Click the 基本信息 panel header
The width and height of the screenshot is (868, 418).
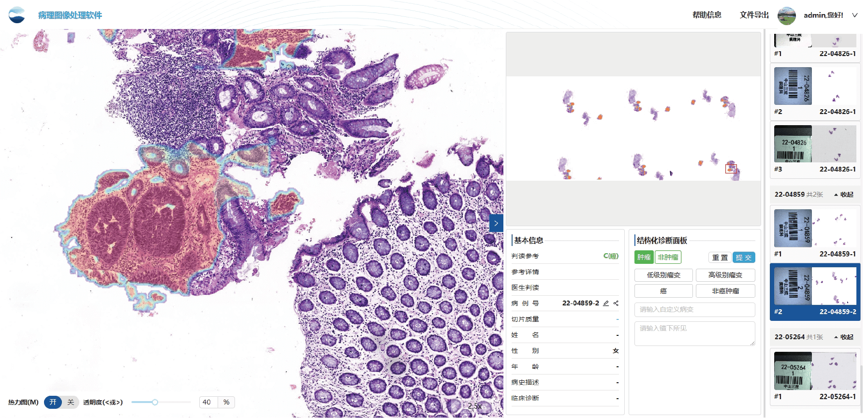pos(529,240)
